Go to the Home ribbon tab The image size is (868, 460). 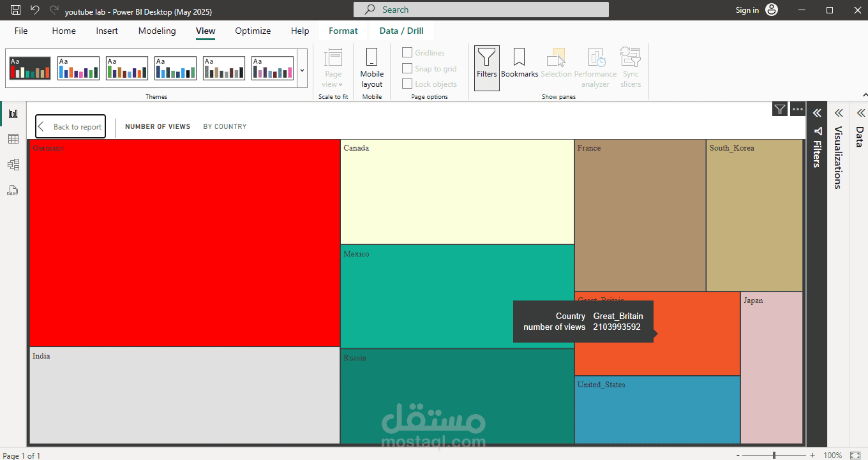(x=64, y=31)
